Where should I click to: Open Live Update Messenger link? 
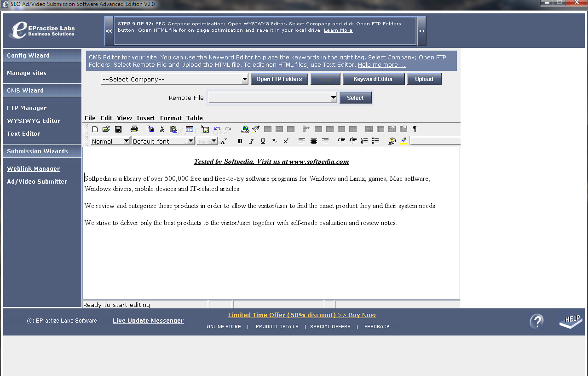coord(148,321)
